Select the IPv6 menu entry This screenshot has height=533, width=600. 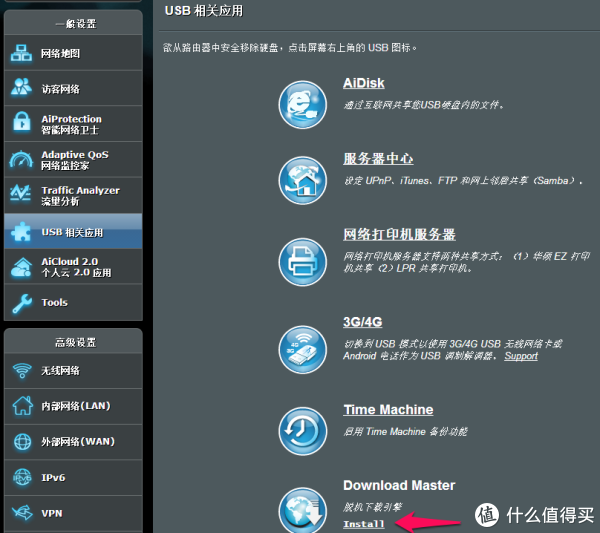73,478
